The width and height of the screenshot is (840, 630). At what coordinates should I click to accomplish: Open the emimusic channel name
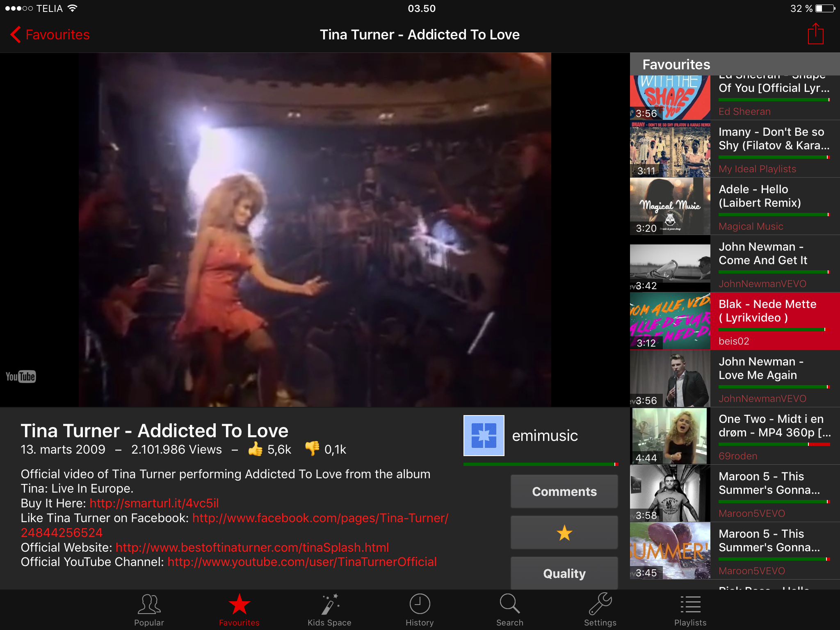(545, 436)
